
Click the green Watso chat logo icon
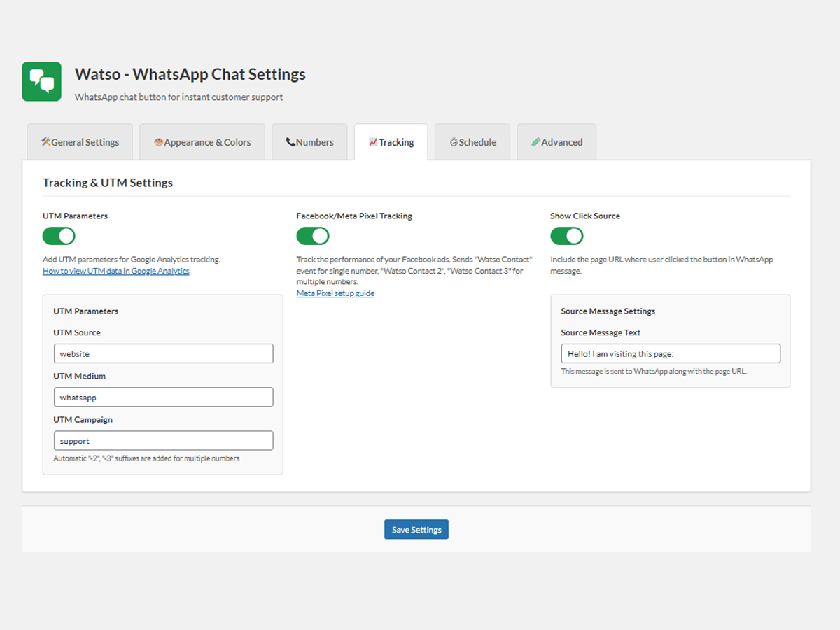[41, 81]
